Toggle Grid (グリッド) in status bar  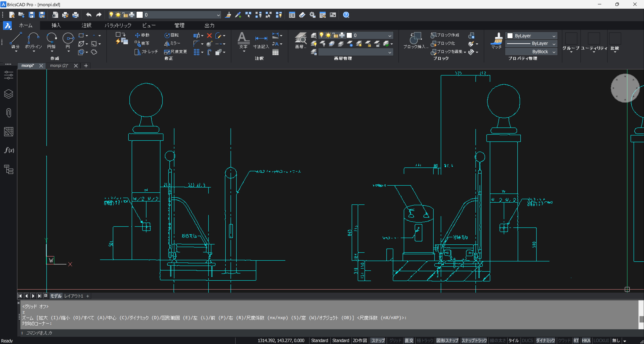[395, 340]
